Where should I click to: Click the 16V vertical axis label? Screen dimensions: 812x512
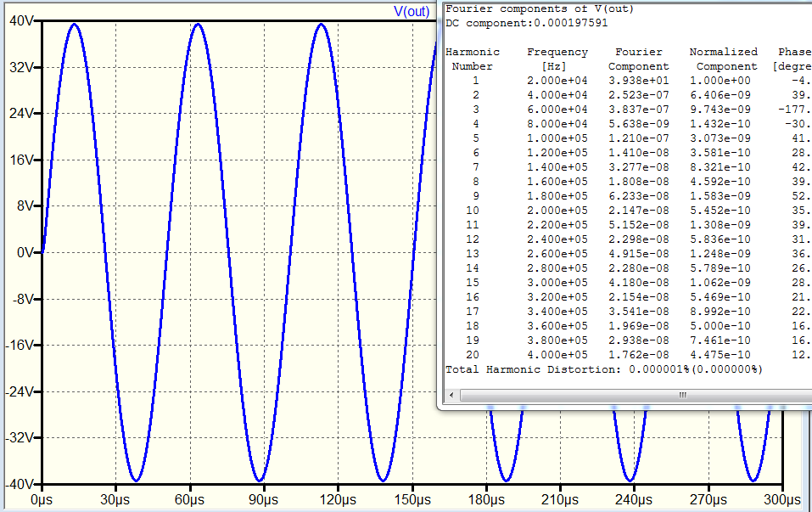click(x=22, y=160)
